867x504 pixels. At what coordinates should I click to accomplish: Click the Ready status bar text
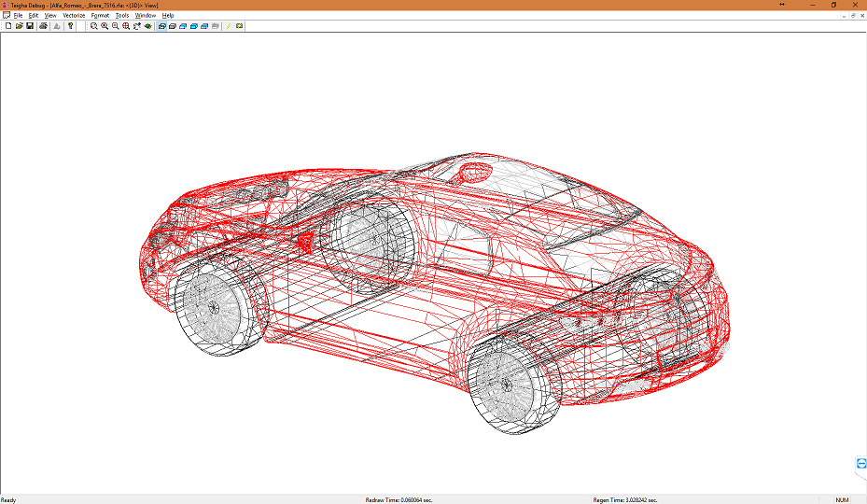[x=8, y=499]
